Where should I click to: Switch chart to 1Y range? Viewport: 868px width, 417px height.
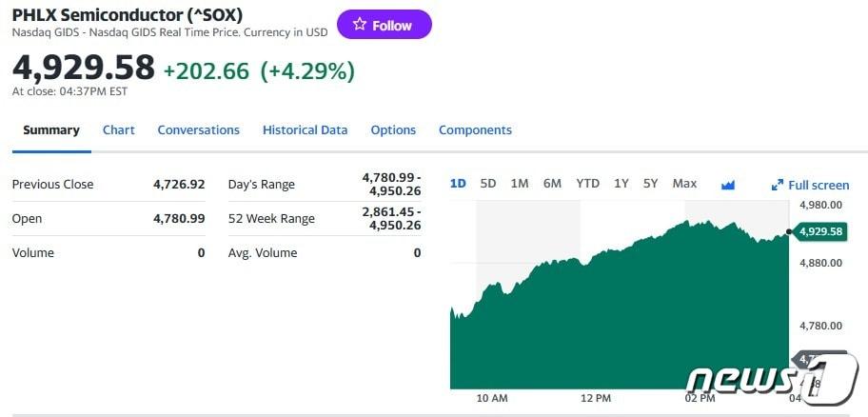(x=621, y=183)
